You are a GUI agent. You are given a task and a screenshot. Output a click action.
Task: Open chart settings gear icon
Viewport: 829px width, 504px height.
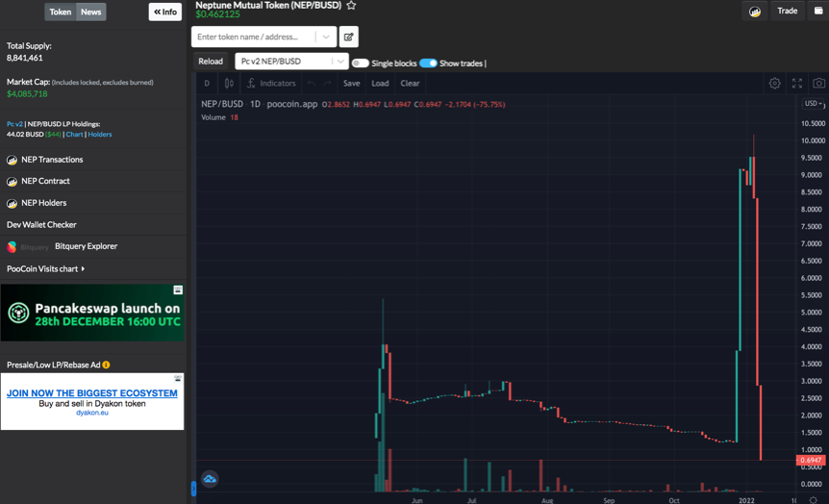click(x=774, y=83)
